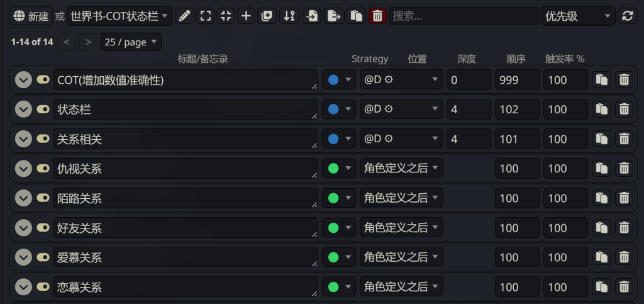Click the export world book file icon
This screenshot has height=304, width=644.
coord(335,16)
